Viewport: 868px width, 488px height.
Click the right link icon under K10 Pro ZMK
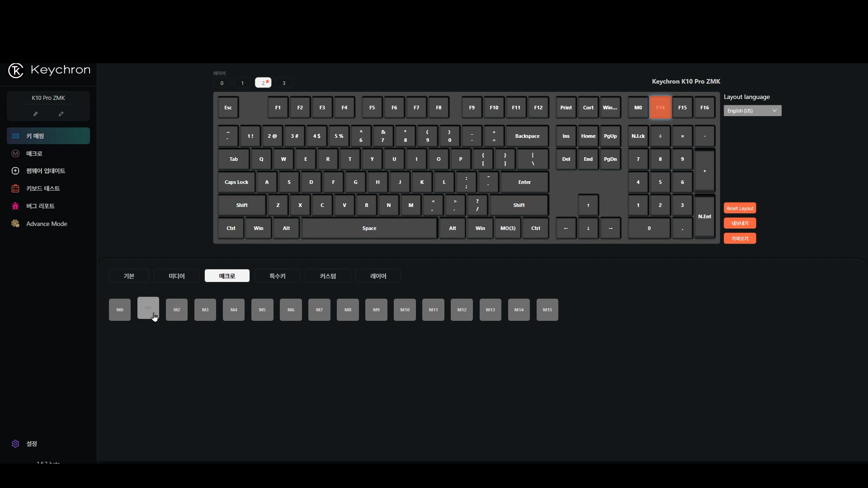(x=61, y=114)
